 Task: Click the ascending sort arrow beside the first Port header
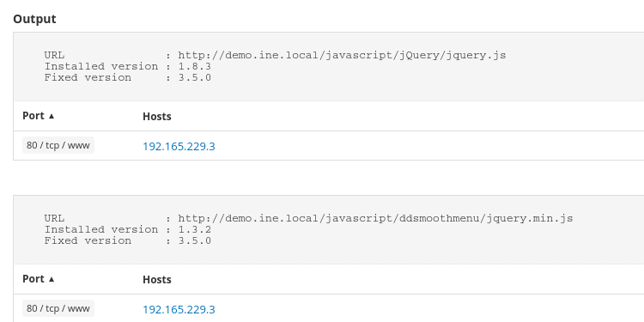(52, 116)
